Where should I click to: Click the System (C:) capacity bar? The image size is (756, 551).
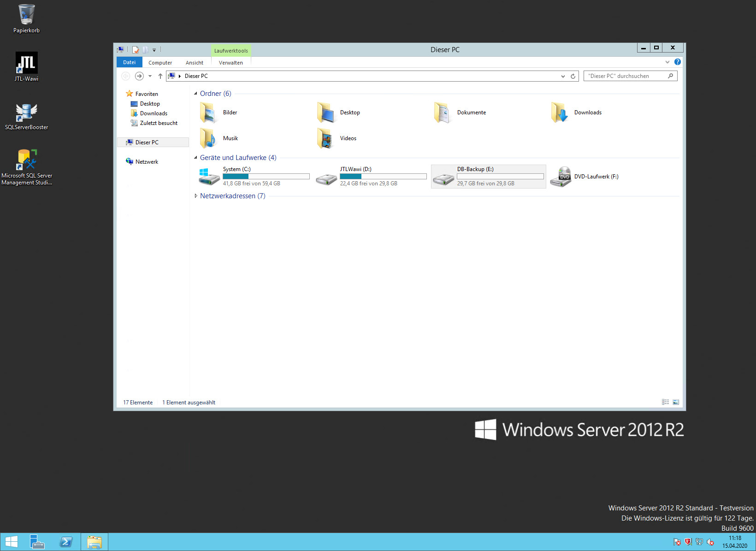(266, 177)
